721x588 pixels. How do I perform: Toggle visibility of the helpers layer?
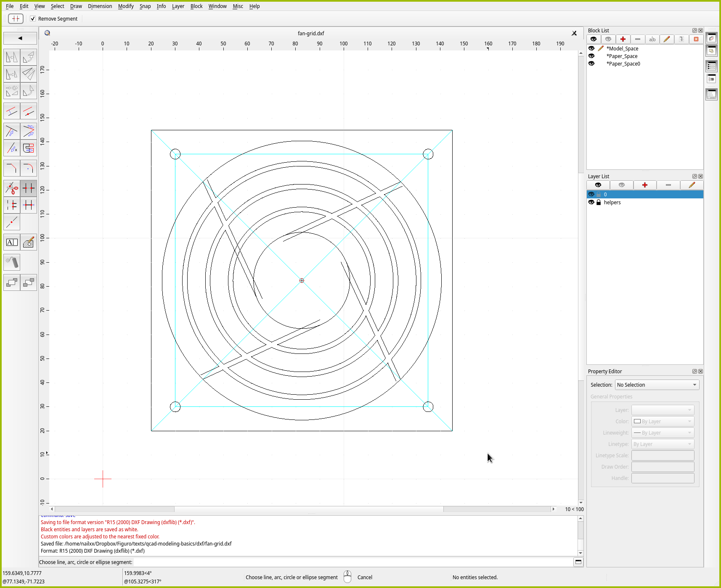pyautogui.click(x=591, y=203)
